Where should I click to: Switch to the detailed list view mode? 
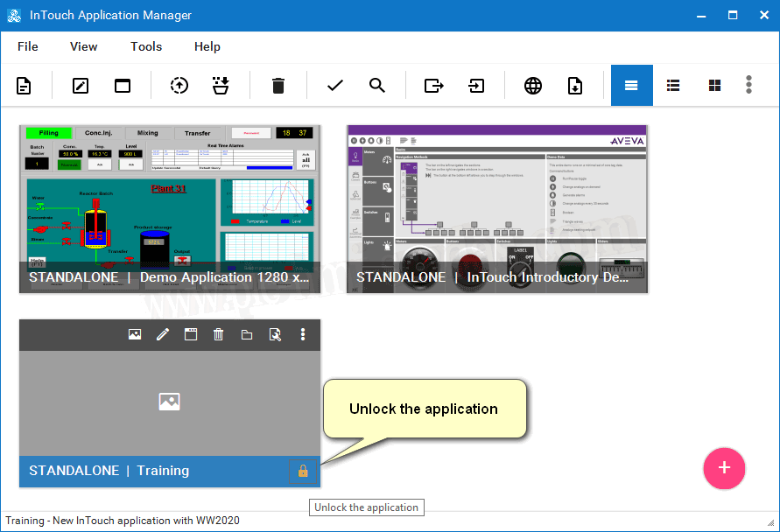pos(673,86)
